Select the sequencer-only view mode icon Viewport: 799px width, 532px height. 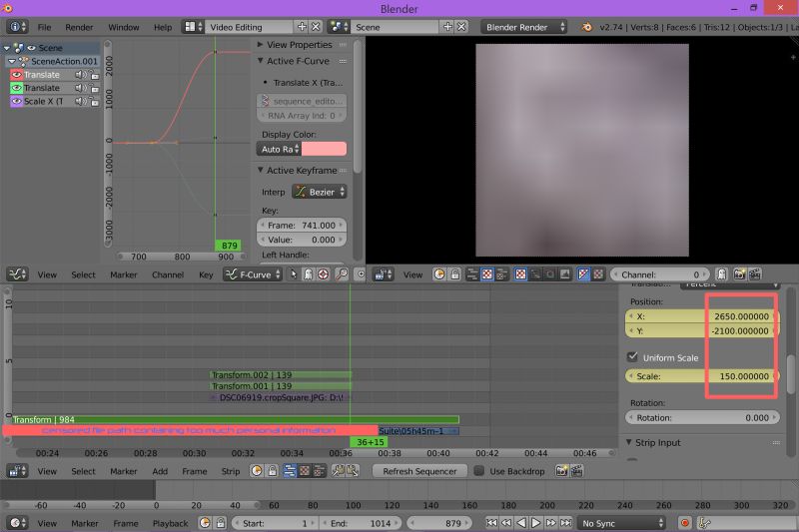[289, 471]
